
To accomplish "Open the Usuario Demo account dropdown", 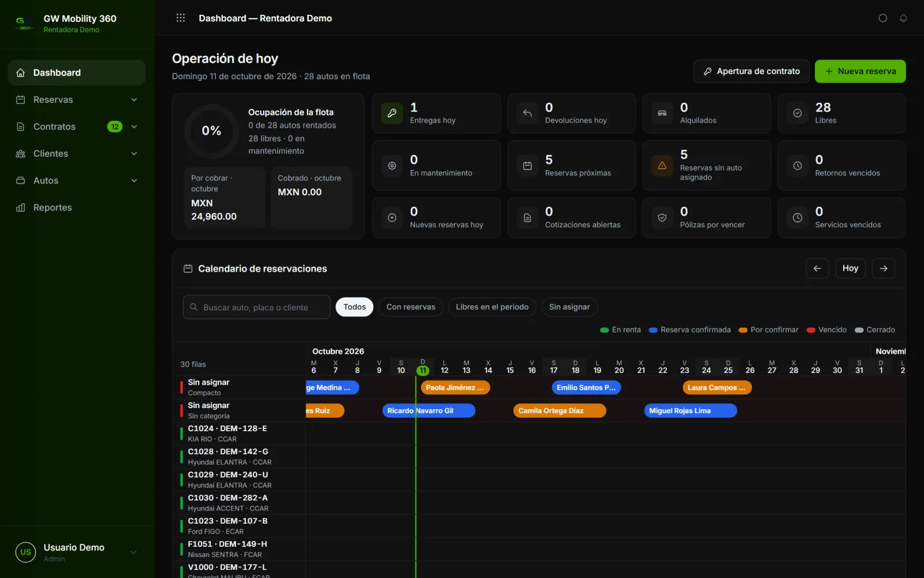I will [77, 552].
